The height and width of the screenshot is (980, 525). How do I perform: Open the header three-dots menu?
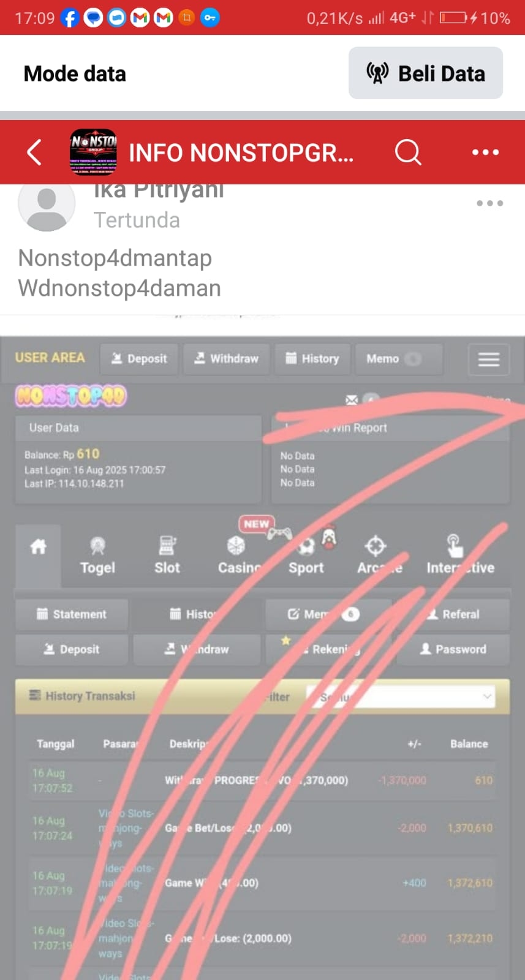click(485, 152)
